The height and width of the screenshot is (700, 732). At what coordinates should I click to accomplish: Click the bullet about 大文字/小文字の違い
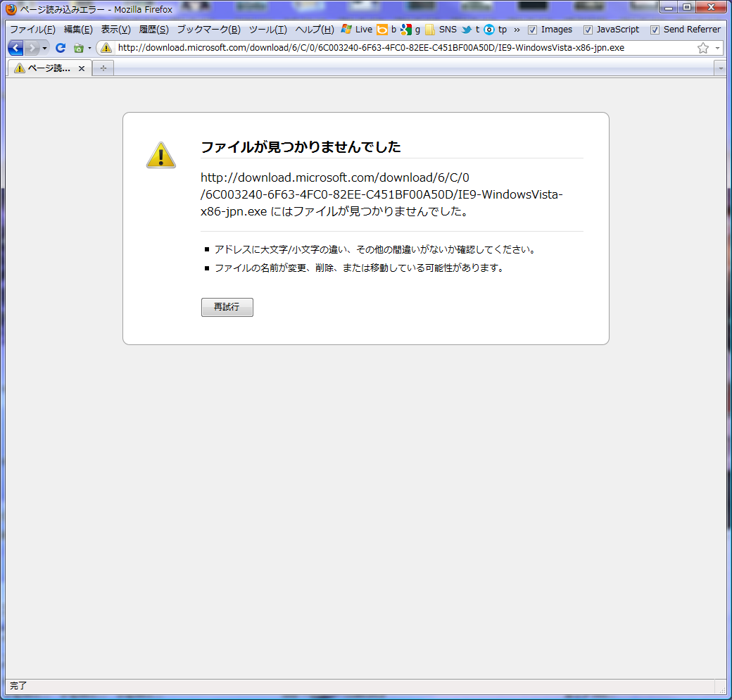click(x=375, y=249)
